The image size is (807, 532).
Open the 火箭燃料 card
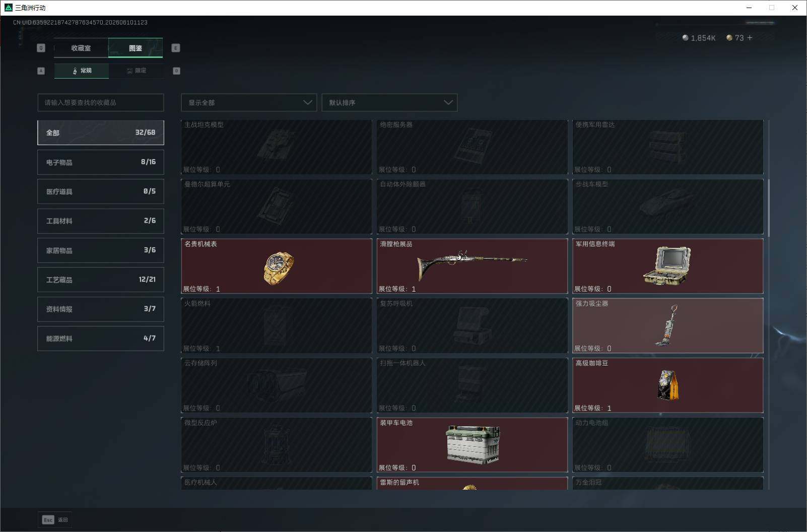[x=277, y=325]
